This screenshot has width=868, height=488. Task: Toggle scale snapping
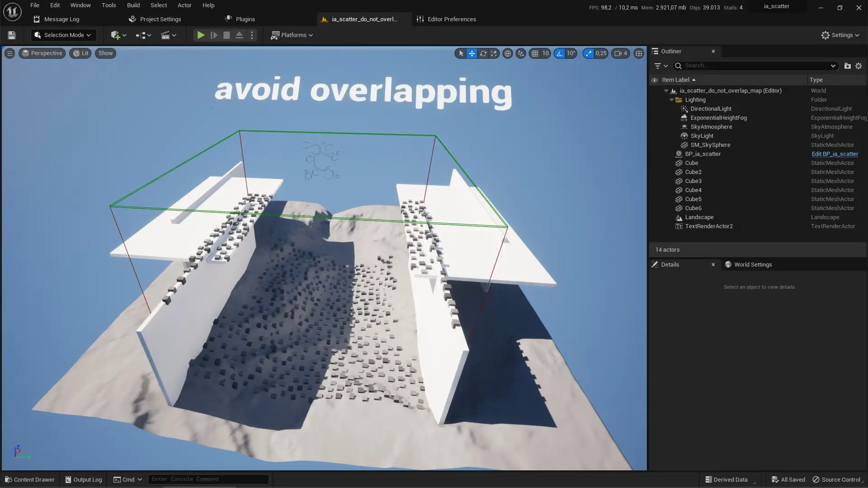(588, 53)
